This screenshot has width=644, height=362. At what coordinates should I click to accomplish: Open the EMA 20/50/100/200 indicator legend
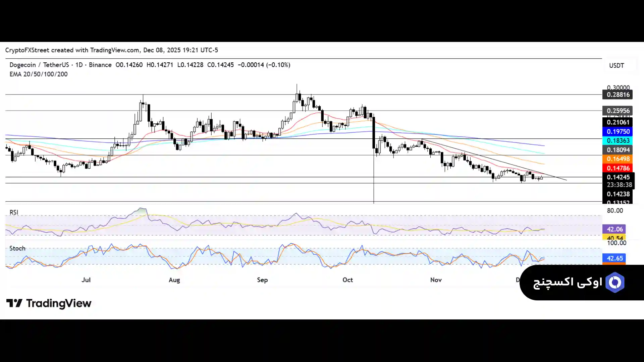point(38,74)
